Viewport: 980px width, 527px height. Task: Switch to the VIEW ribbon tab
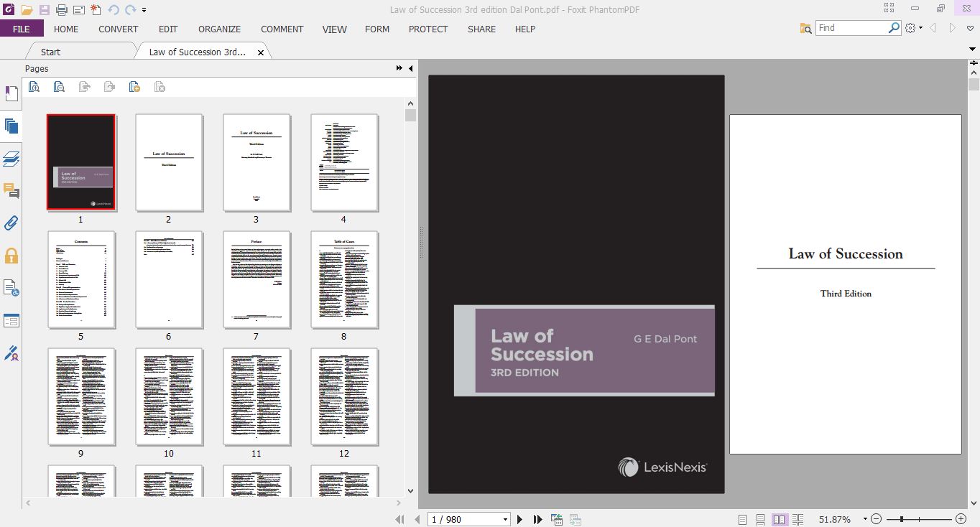[335, 29]
